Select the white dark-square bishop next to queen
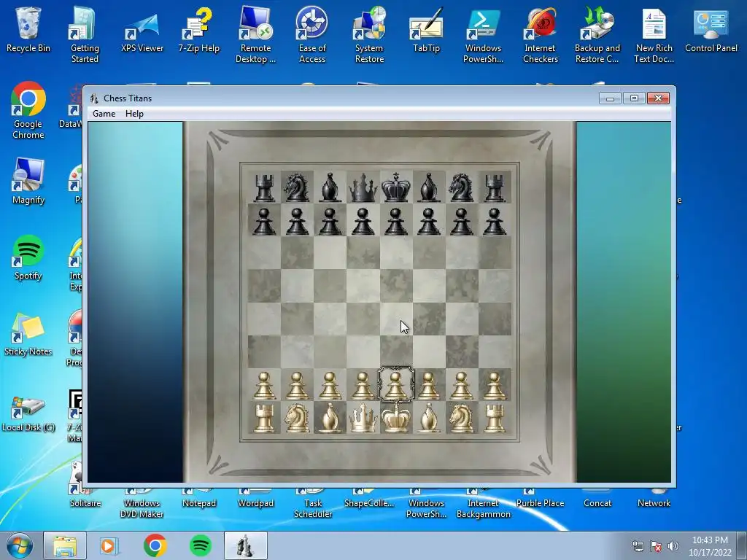The height and width of the screenshot is (560, 747). [x=330, y=418]
